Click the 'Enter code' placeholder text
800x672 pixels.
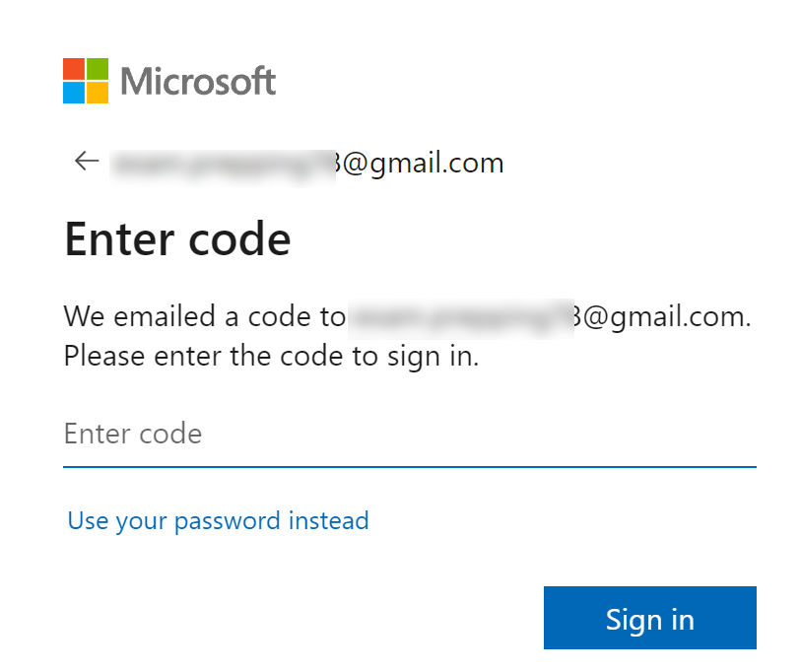[x=133, y=435]
